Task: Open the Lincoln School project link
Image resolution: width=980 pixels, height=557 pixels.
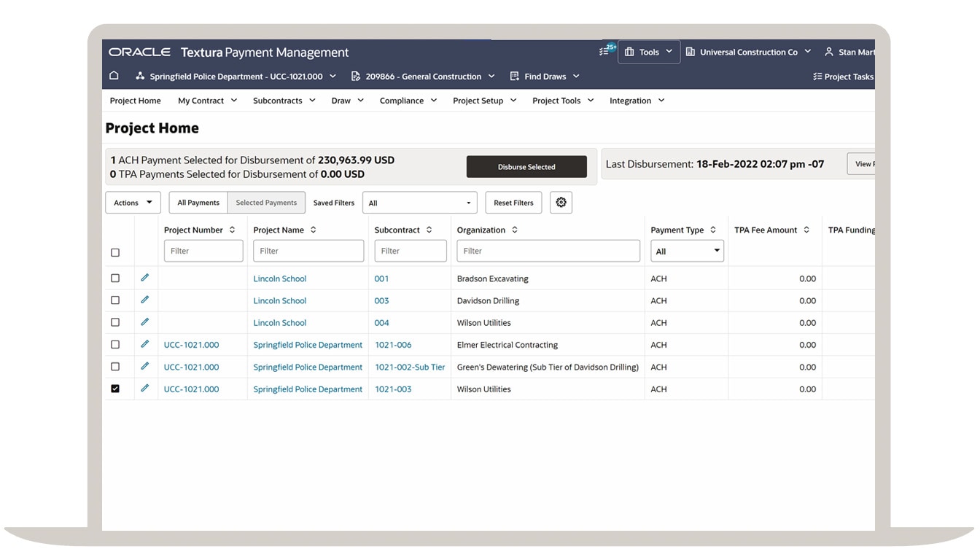Action: (x=279, y=278)
